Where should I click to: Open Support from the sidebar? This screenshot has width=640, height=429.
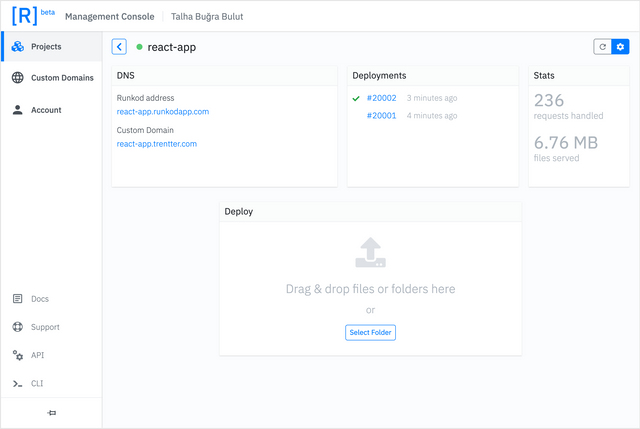(45, 327)
